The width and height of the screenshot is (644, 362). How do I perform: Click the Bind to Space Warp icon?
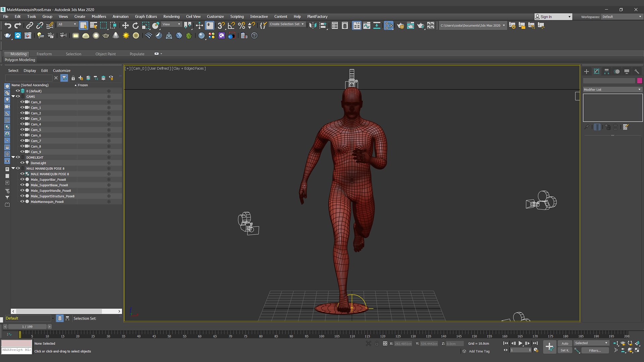click(x=50, y=25)
